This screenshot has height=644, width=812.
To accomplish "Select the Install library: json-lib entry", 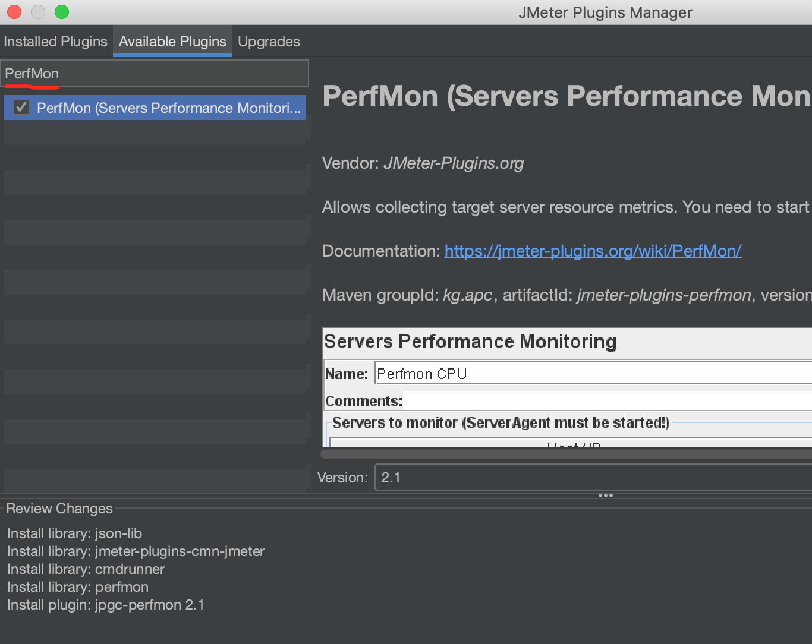I will click(74, 533).
